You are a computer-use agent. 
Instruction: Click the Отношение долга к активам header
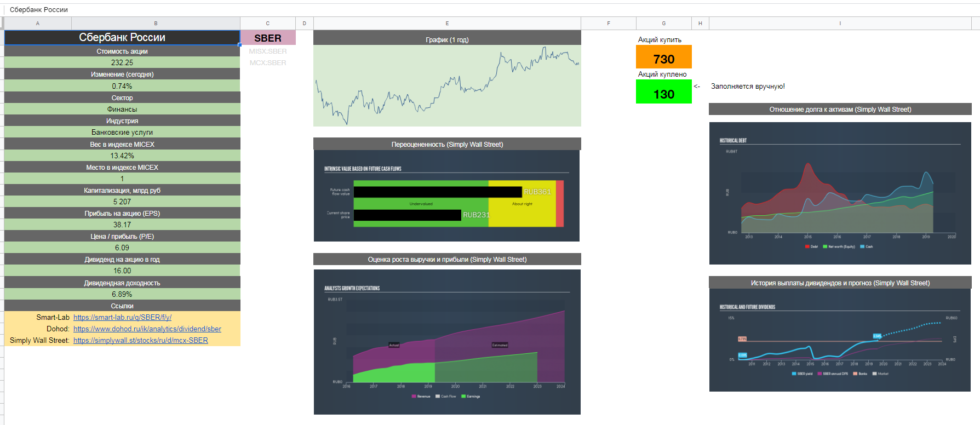(x=840, y=109)
